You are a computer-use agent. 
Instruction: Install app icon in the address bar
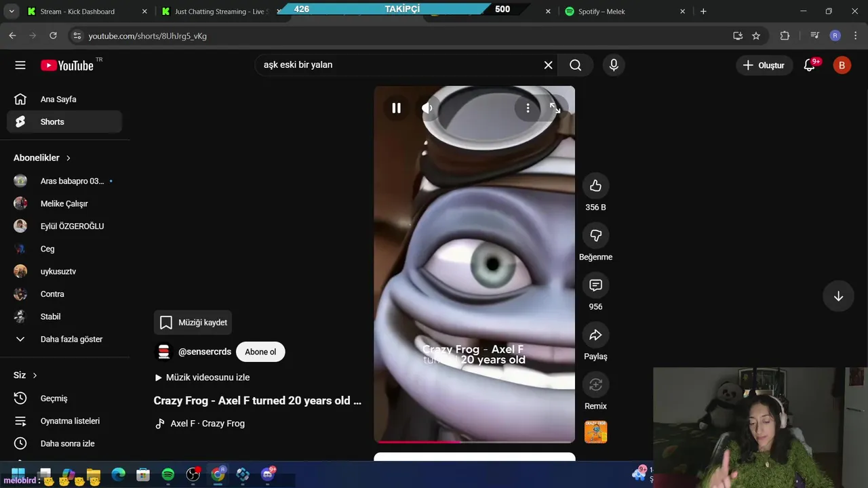[738, 36]
